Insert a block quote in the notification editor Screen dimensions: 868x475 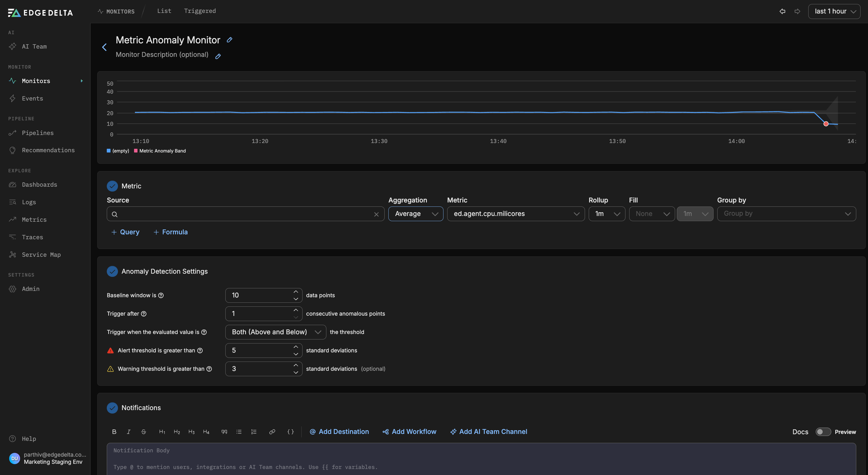[x=224, y=432]
